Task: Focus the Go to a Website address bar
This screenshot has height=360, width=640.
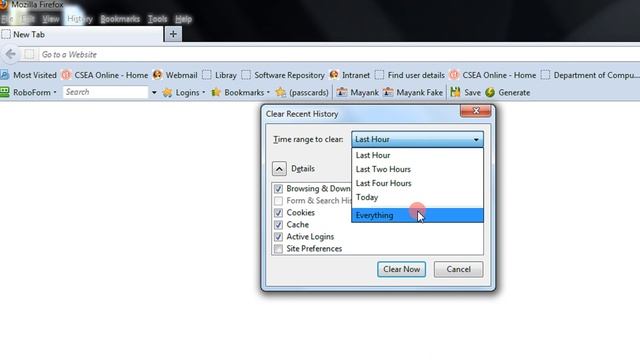Action: [x=339, y=54]
